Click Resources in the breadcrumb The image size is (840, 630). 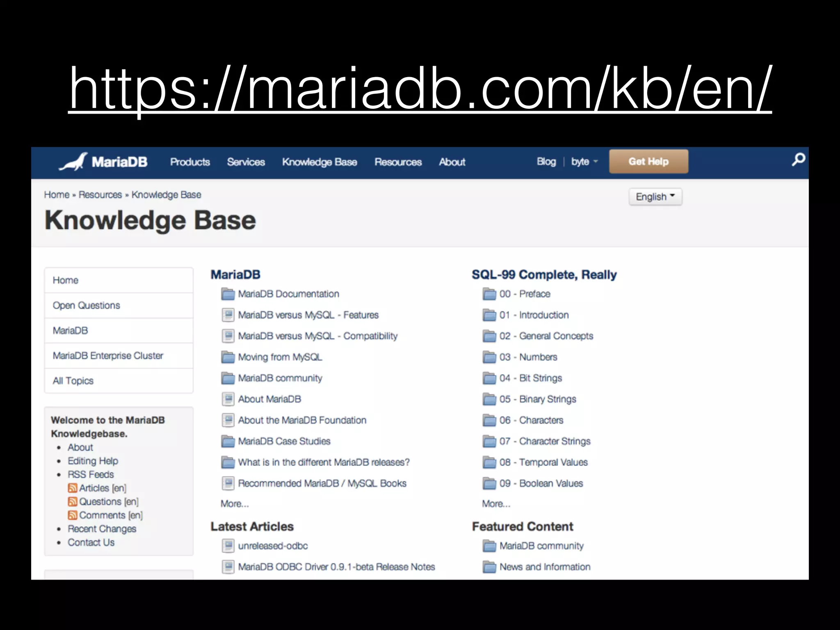[x=100, y=195]
